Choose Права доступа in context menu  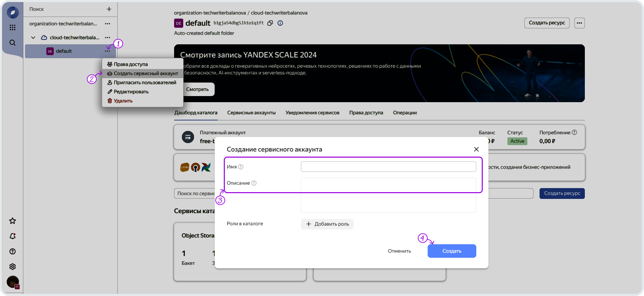130,64
